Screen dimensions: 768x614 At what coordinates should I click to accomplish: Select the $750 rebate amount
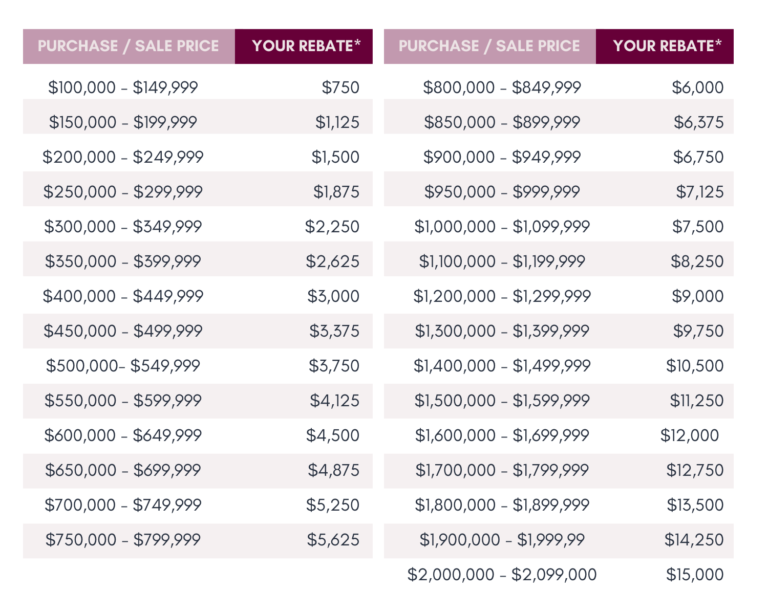coord(340,87)
